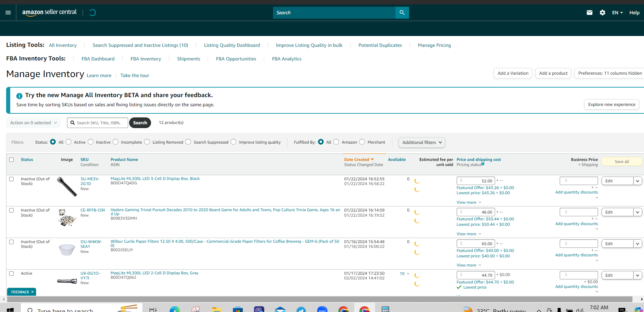Open Edit dropdown arrow for 3U-ME3V-2G1D row
This screenshot has height=312, width=644.
click(x=638, y=181)
